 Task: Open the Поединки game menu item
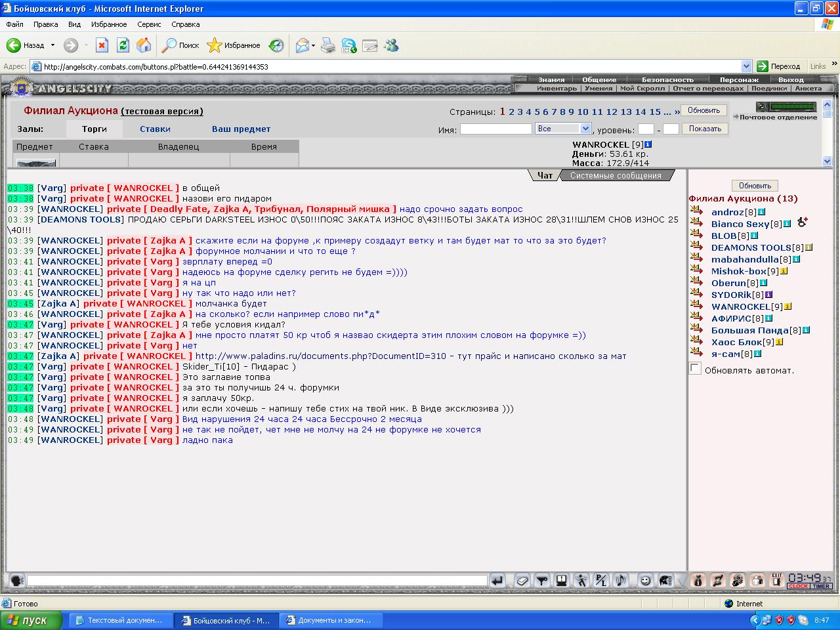pos(768,88)
